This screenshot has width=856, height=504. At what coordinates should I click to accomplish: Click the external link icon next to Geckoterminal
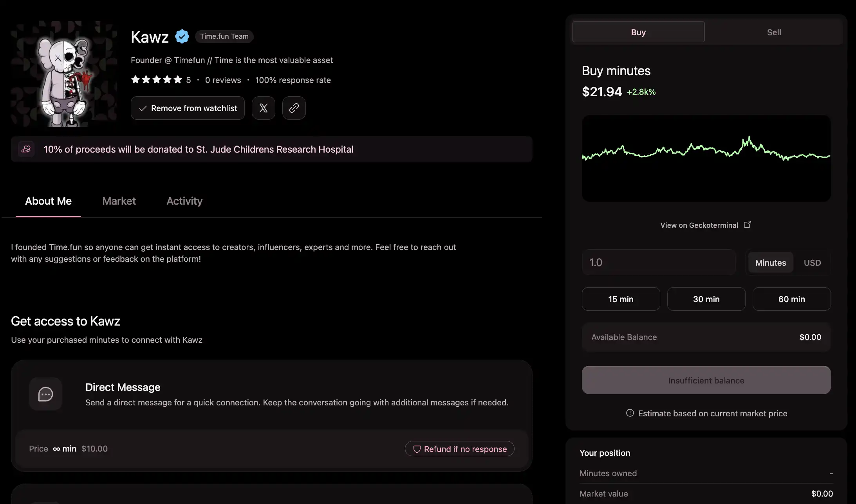click(x=747, y=224)
